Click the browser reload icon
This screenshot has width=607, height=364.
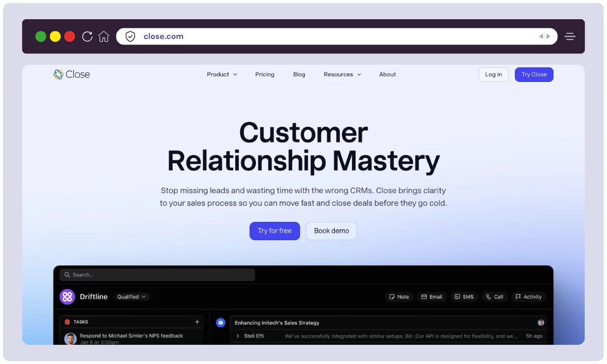click(87, 36)
